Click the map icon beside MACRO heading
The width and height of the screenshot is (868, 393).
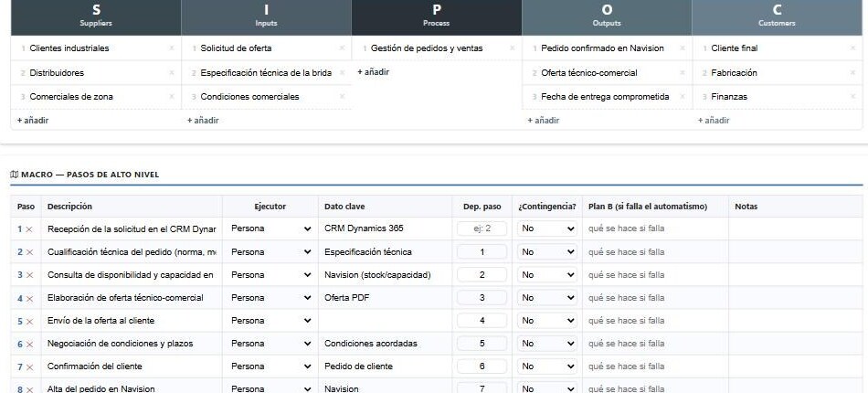point(15,175)
